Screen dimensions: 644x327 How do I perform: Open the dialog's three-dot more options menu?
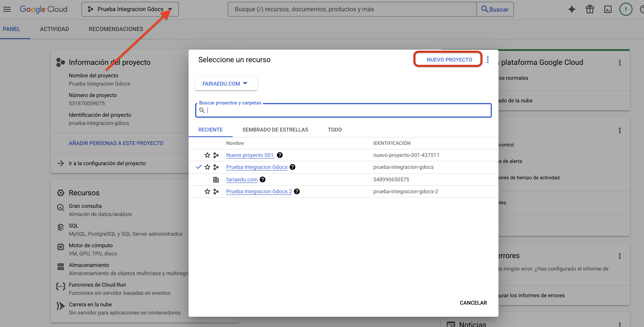(487, 59)
